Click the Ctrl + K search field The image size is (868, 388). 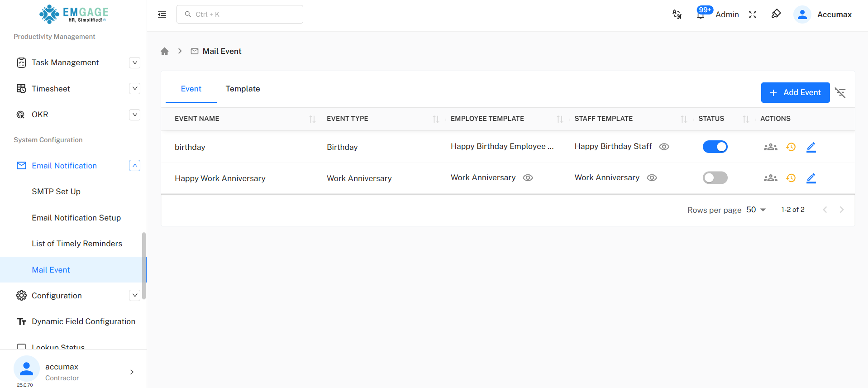(x=240, y=14)
